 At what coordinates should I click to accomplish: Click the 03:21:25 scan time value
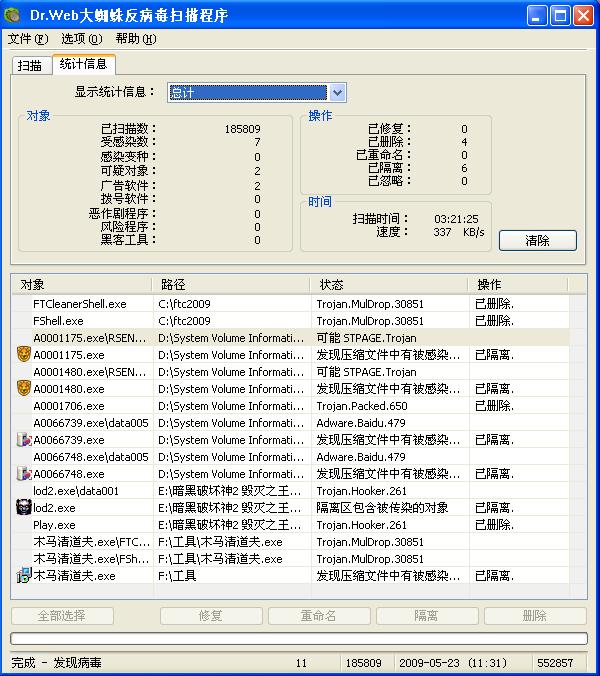coord(456,219)
